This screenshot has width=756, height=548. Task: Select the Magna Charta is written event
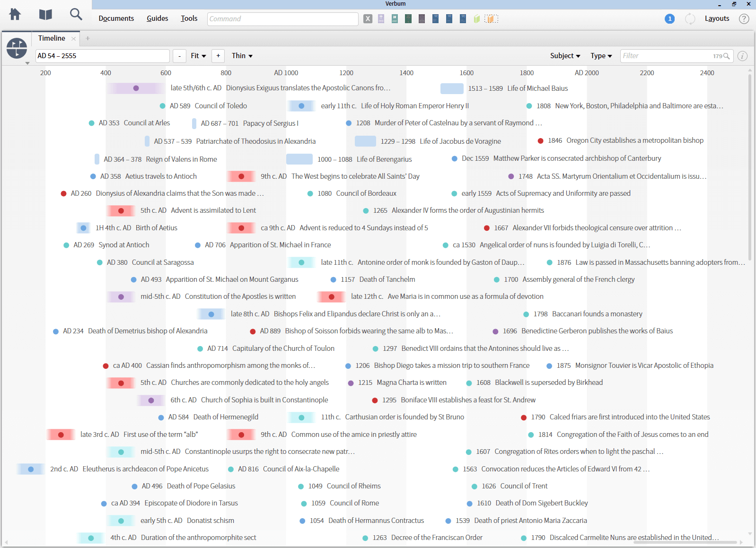tap(411, 383)
